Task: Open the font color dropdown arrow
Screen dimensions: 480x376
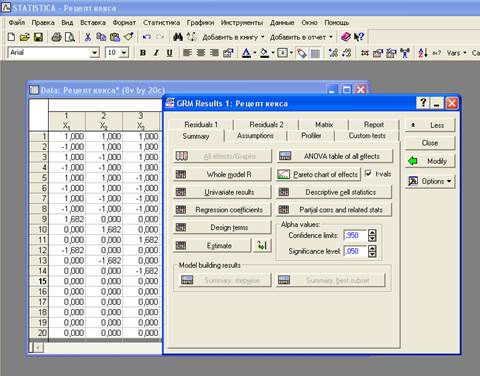Action: coord(255,53)
